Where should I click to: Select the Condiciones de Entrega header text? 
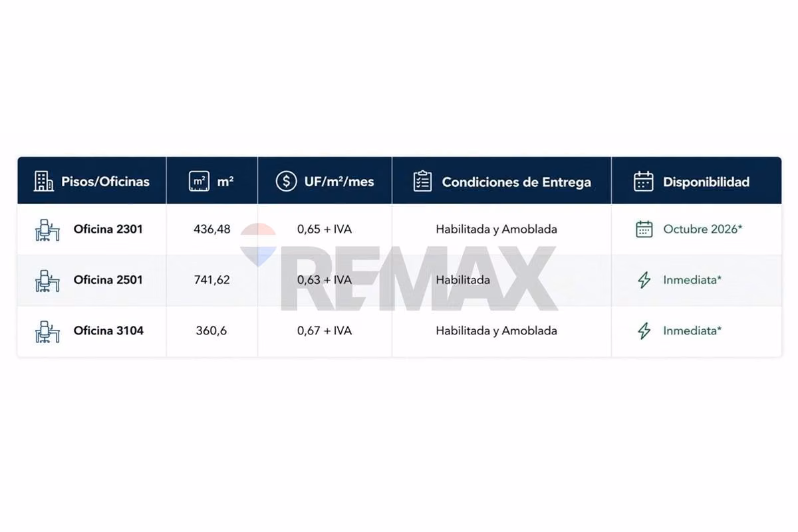pyautogui.click(x=516, y=182)
